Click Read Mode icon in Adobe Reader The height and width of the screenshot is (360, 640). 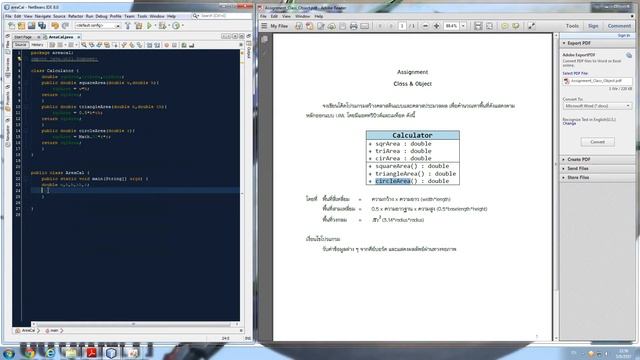click(x=531, y=26)
